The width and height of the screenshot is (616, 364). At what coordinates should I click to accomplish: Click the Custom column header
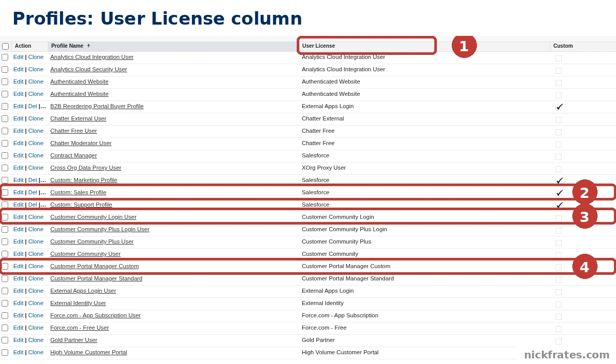point(563,46)
